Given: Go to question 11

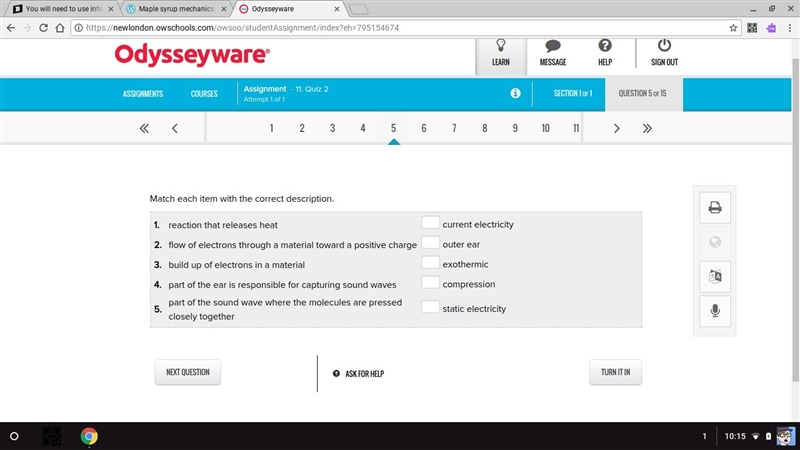Looking at the screenshot, I should (x=576, y=128).
